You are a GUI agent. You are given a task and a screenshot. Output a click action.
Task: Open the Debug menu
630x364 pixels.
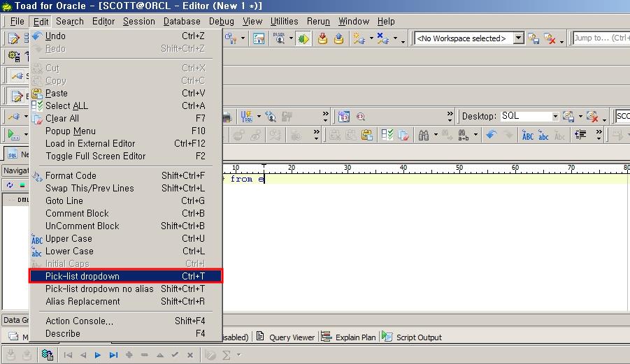pyautogui.click(x=222, y=21)
